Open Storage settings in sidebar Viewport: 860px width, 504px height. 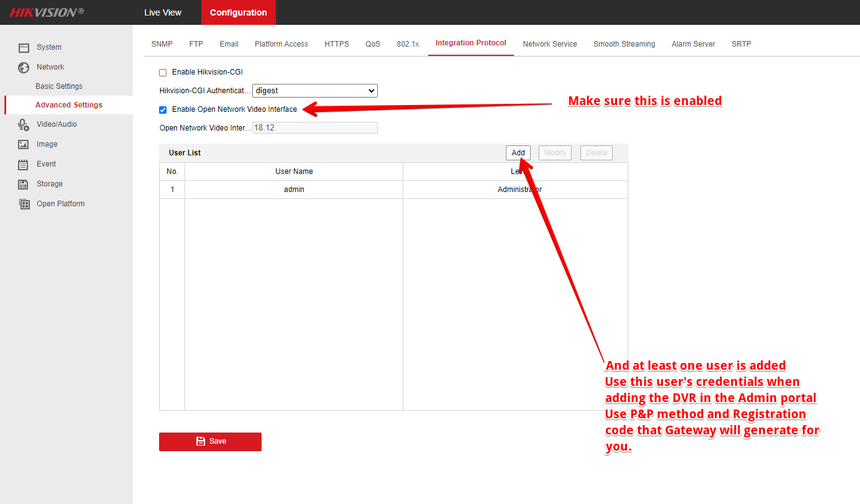point(50,184)
